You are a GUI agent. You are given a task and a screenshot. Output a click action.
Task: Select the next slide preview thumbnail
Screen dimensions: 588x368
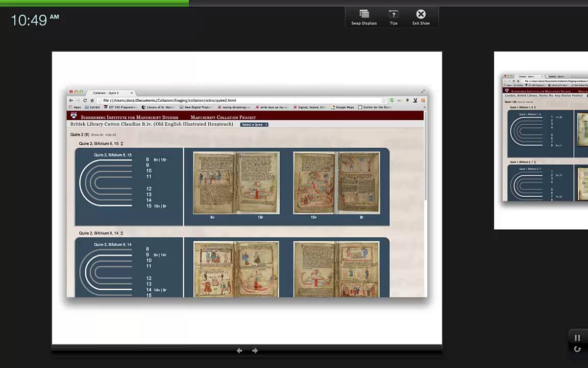[x=541, y=141]
